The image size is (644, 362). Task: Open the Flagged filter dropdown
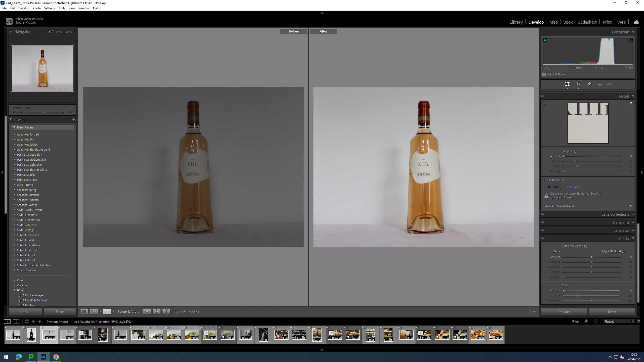pyautogui.click(x=619, y=322)
